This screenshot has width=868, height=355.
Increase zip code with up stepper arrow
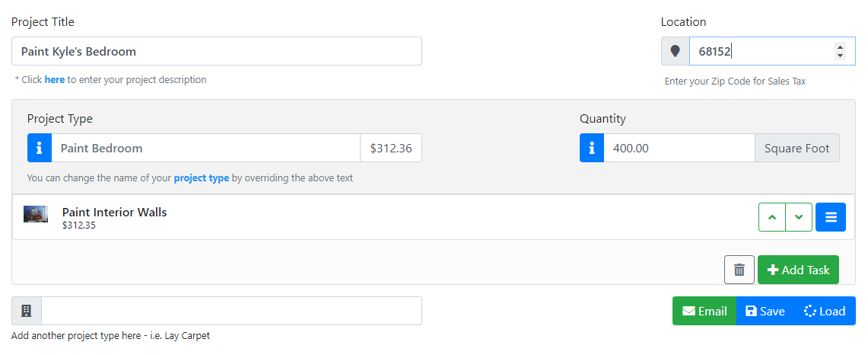point(841,47)
